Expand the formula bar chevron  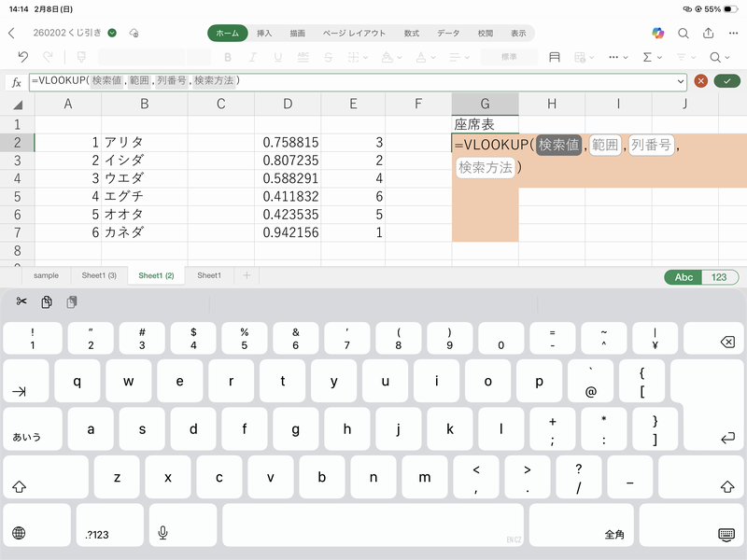coord(681,81)
